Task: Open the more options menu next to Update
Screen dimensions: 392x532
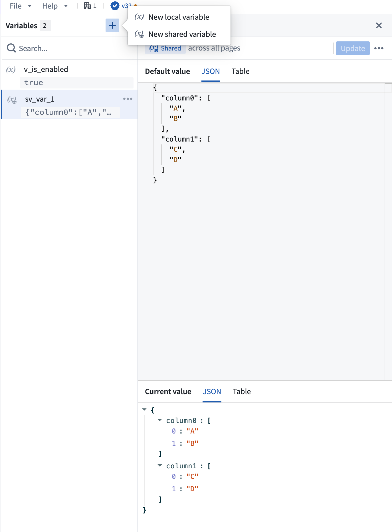Action: pos(379,48)
